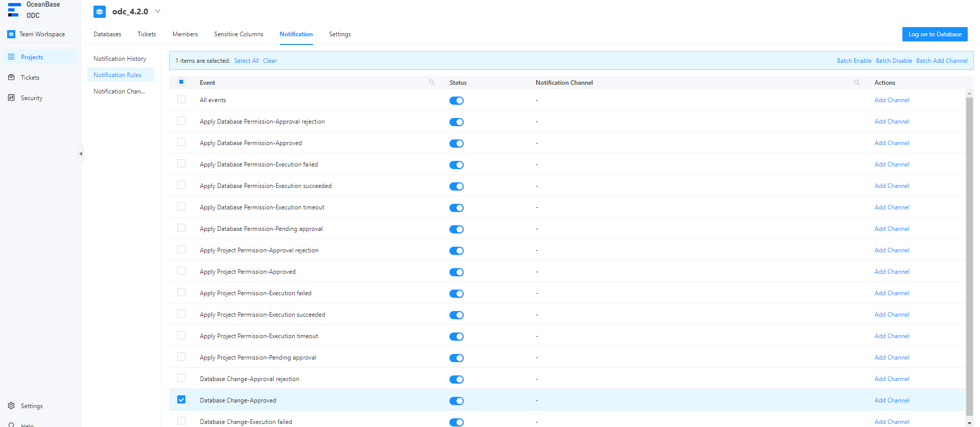Viewport: 980px width, 427px height.
Task: Click the Settings gear icon at bottom left
Action: tap(11, 406)
